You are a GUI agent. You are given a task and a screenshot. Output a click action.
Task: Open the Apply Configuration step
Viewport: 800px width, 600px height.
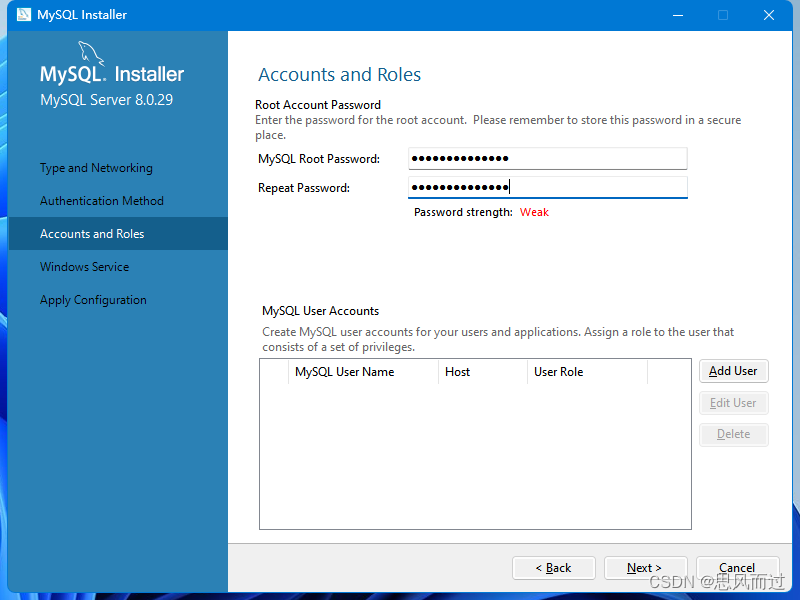(x=93, y=300)
